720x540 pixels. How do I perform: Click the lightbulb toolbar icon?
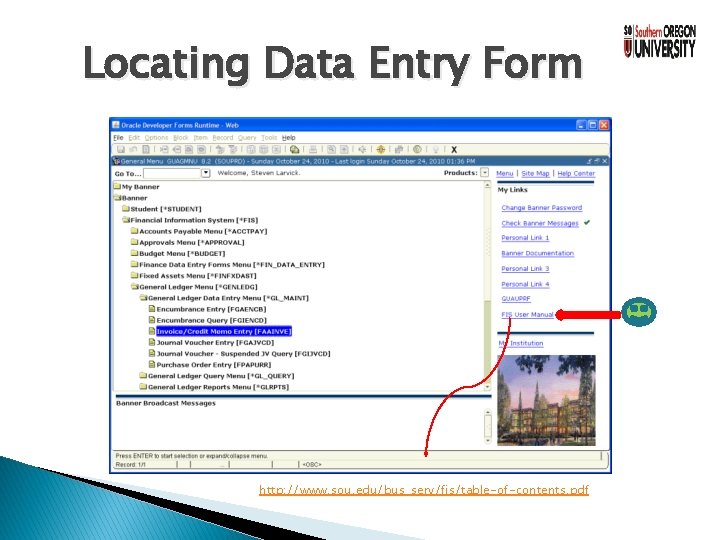tap(436, 149)
